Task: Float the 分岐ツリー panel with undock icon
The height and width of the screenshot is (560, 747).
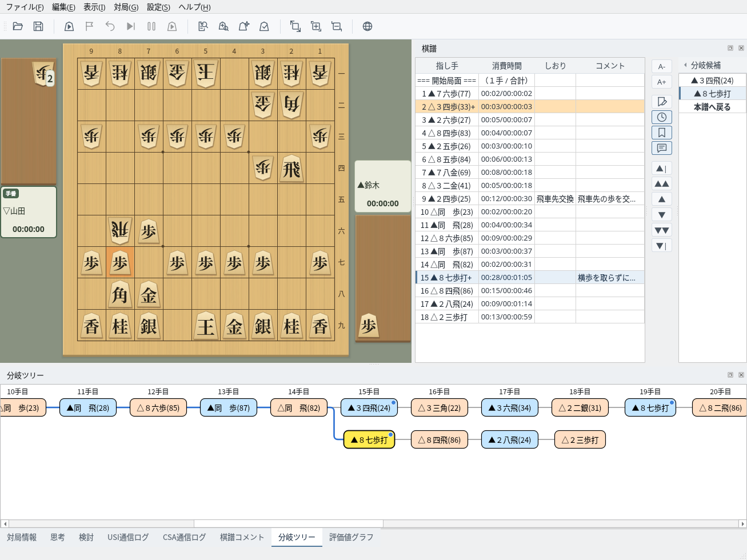Action: click(730, 375)
